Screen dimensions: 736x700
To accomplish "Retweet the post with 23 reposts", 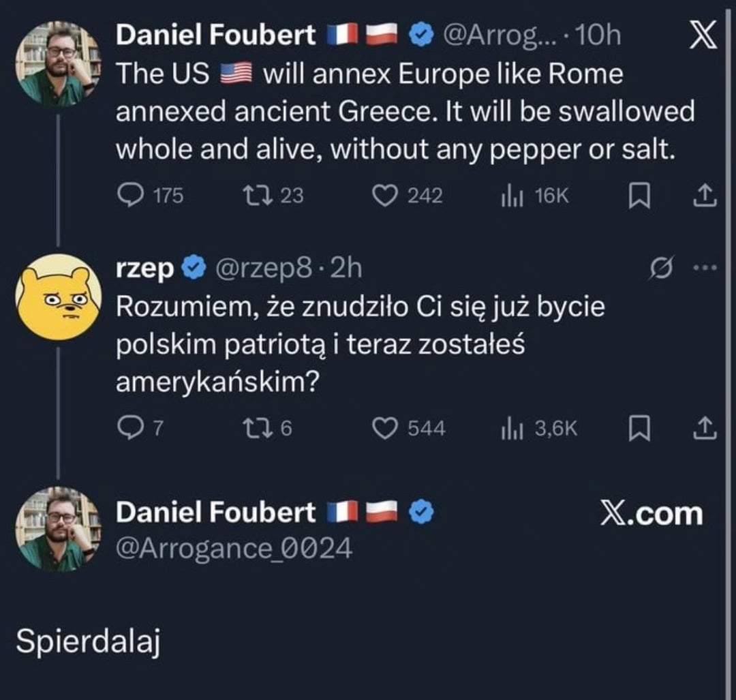I will [x=257, y=196].
